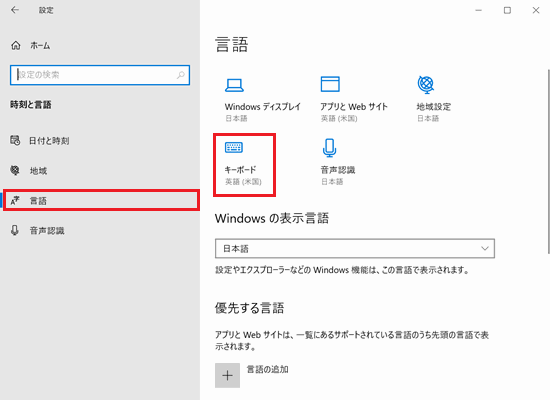
Task: Click the 優先する言語 heading
Action: coord(249,308)
